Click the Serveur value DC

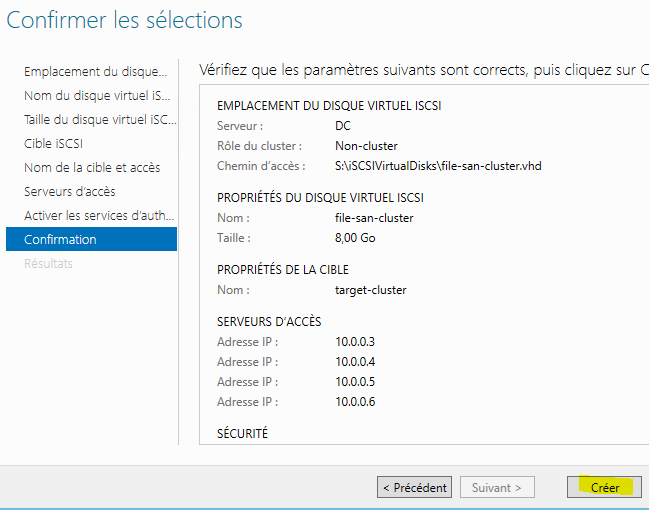click(343, 126)
